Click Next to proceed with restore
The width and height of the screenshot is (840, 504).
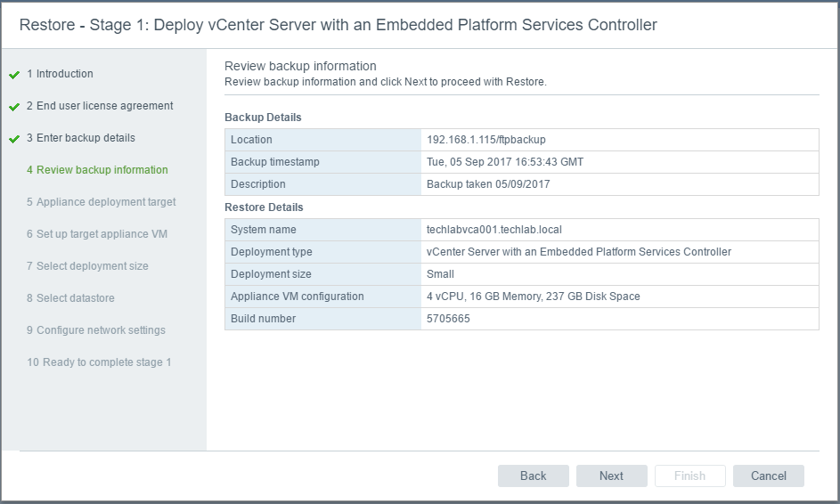tap(611, 476)
